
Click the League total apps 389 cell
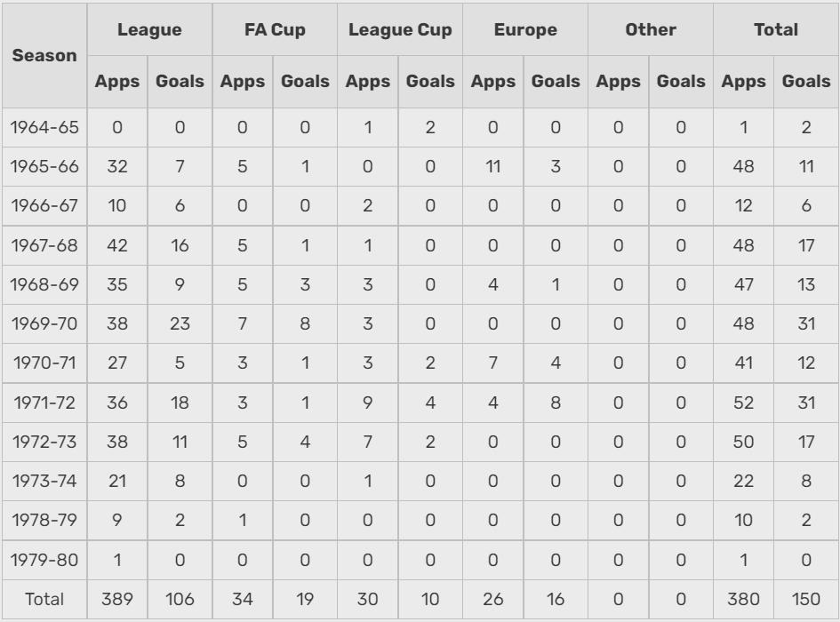tap(117, 599)
